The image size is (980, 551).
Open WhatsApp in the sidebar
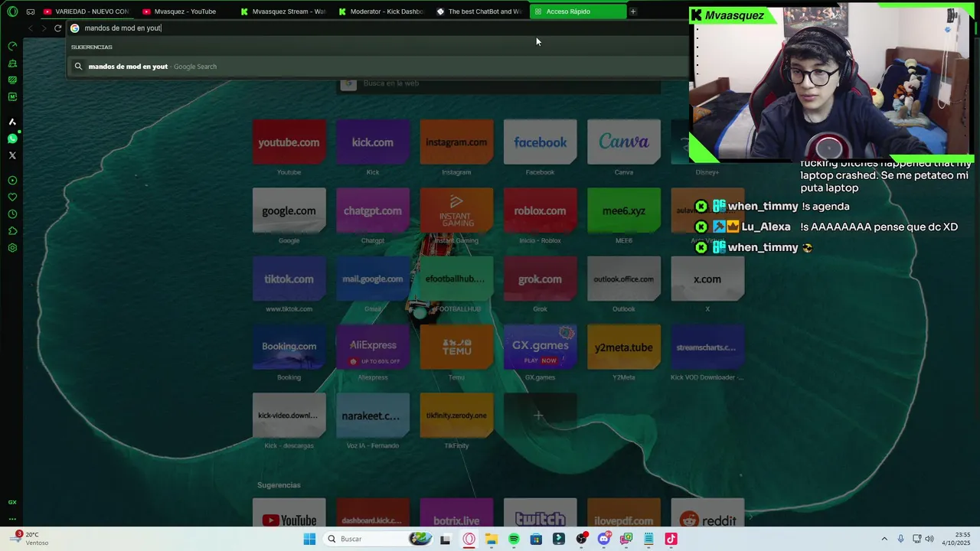coord(12,139)
